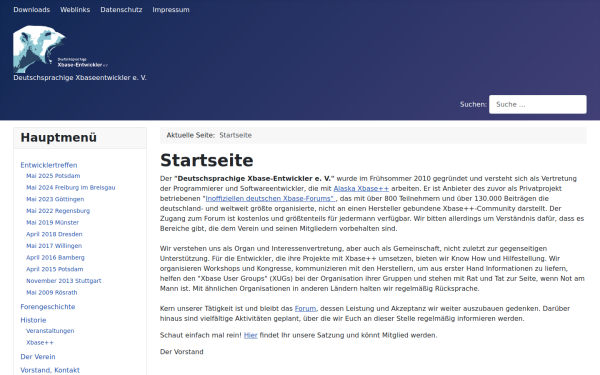The image size is (600, 375).
Task: Follow the Forum link in text
Action: pos(305,308)
